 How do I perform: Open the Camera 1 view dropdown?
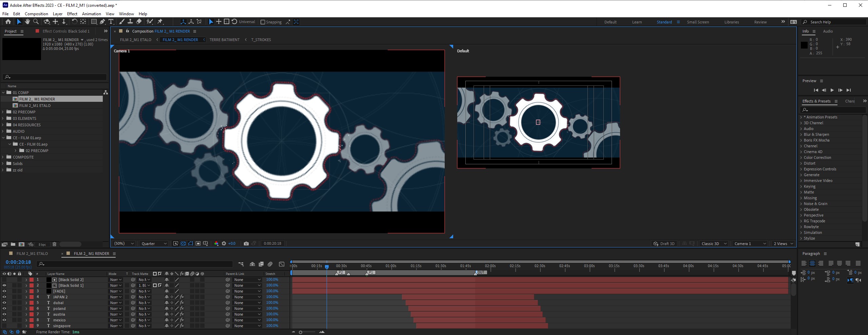(x=750, y=244)
